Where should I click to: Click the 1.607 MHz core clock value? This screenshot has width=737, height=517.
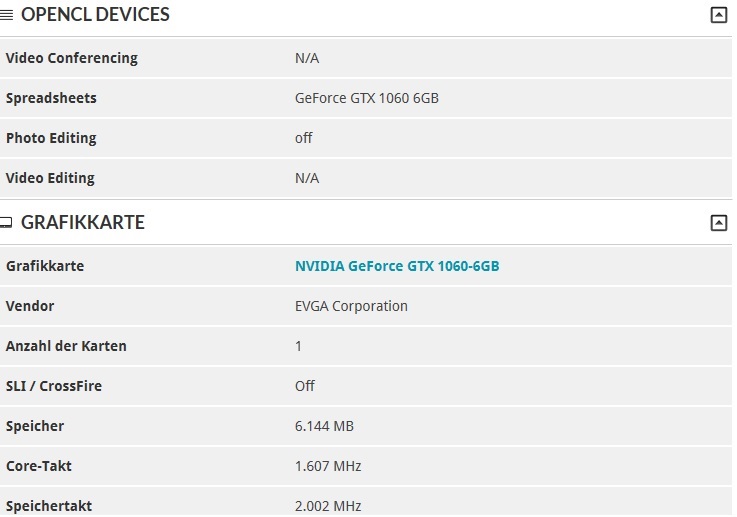coord(328,466)
